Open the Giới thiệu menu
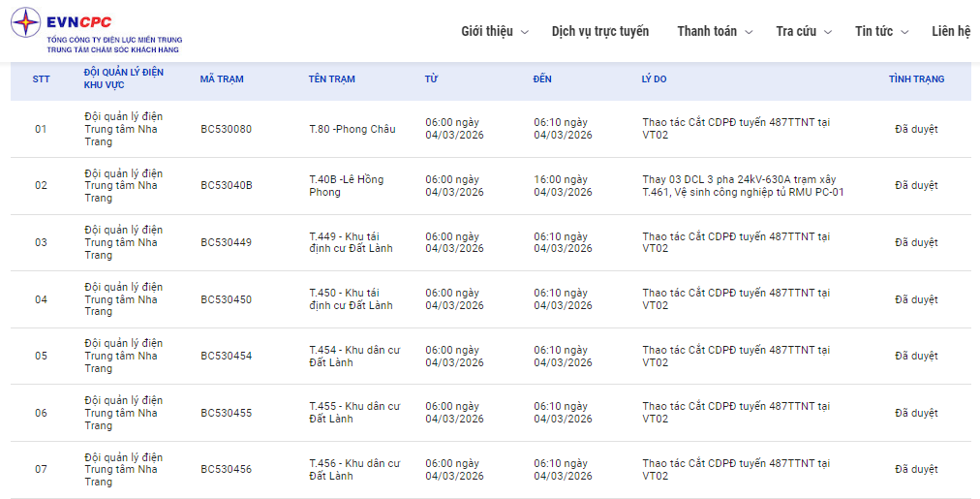This screenshot has height=499, width=980. point(486,31)
